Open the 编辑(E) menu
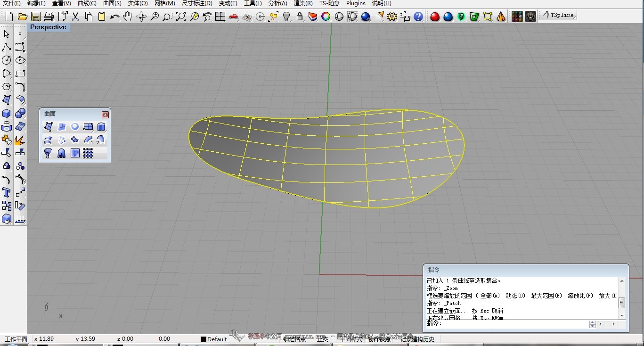The image size is (644, 346). [36, 3]
